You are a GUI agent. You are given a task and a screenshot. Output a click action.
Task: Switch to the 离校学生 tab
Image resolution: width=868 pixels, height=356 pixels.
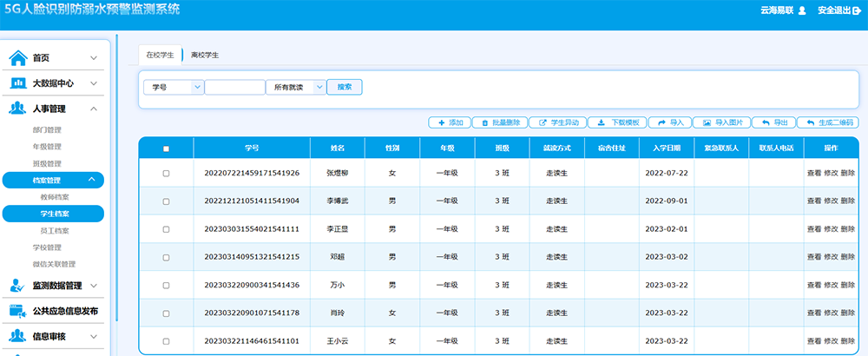205,55
